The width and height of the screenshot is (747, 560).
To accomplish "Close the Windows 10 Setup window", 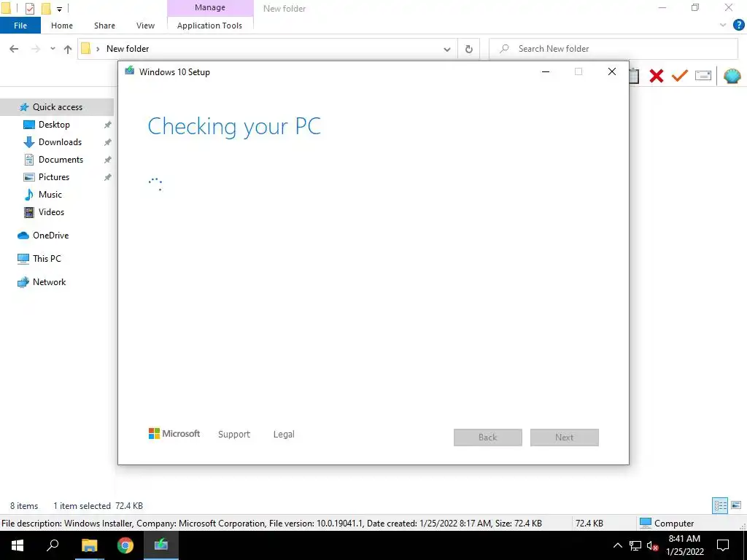I will coord(612,71).
